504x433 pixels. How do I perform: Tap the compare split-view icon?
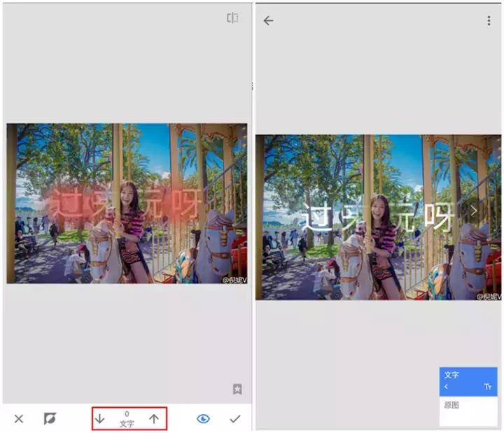232,17
